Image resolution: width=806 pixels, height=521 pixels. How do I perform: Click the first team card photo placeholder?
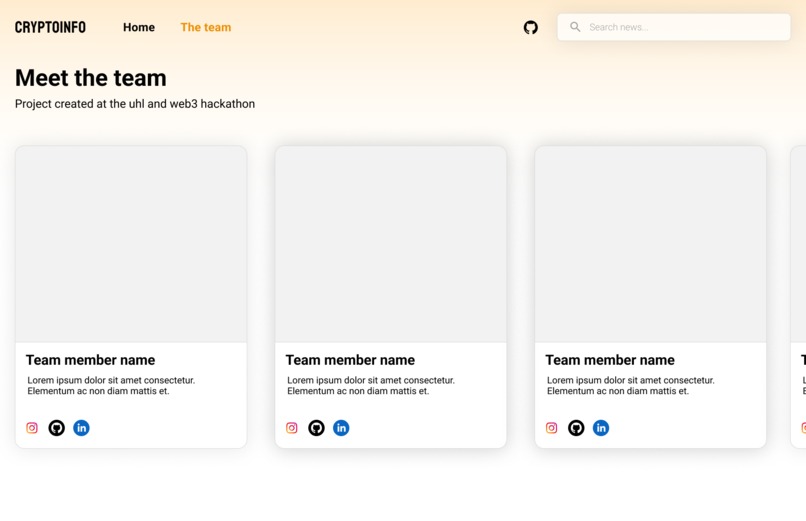click(x=131, y=244)
